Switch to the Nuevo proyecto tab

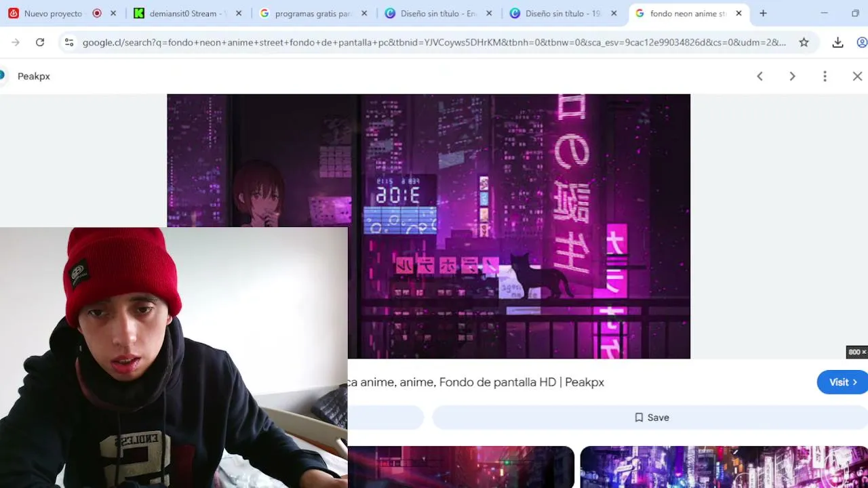53,14
